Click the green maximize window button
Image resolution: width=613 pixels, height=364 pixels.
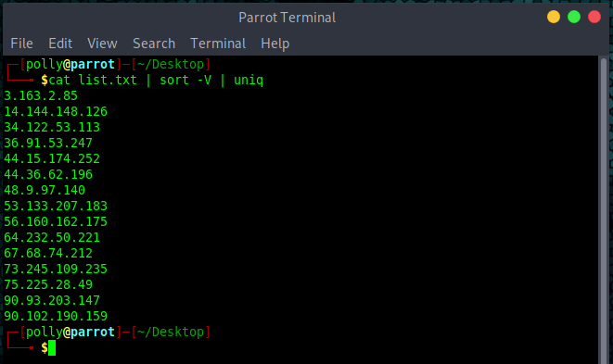click(x=573, y=18)
